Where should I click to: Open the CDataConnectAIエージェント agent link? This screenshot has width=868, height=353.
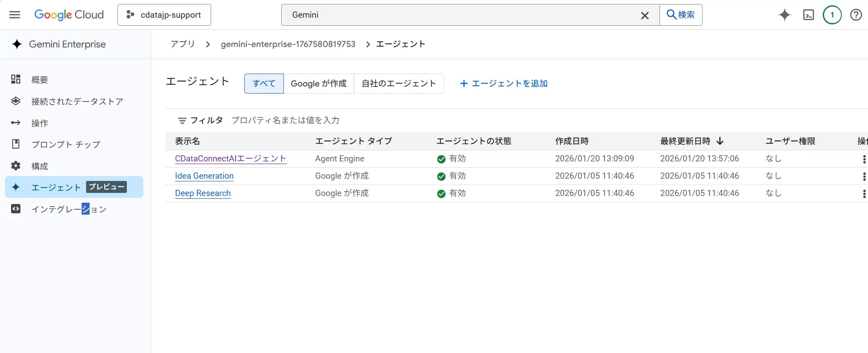(x=230, y=159)
